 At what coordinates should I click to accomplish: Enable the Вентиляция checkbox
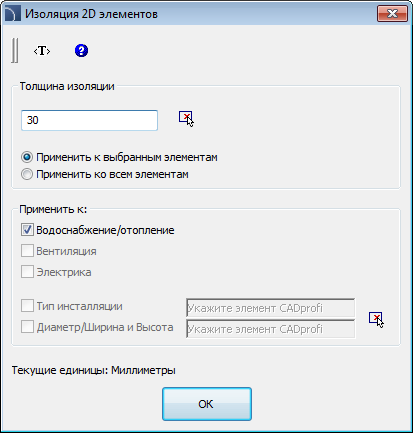(x=27, y=251)
